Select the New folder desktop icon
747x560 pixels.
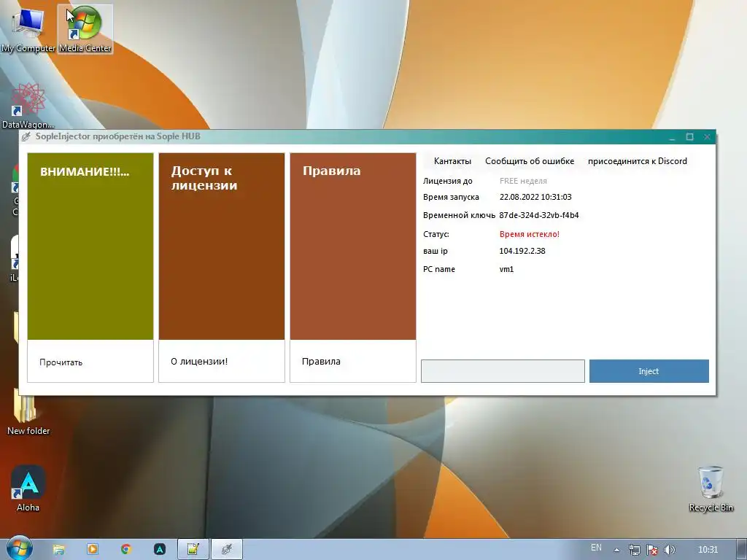tap(28, 411)
